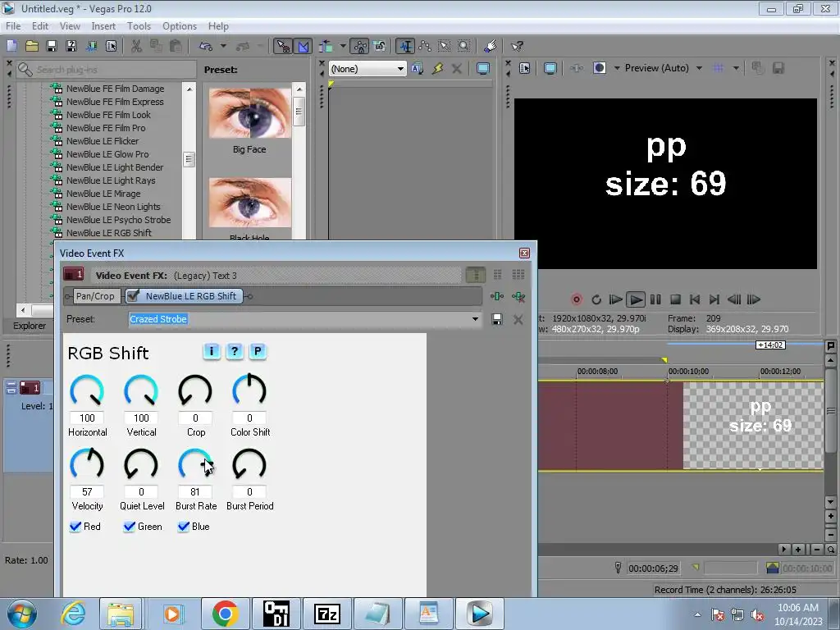Click the New project toolbar icon
This screenshot has width=840, height=630.
[x=11, y=46]
